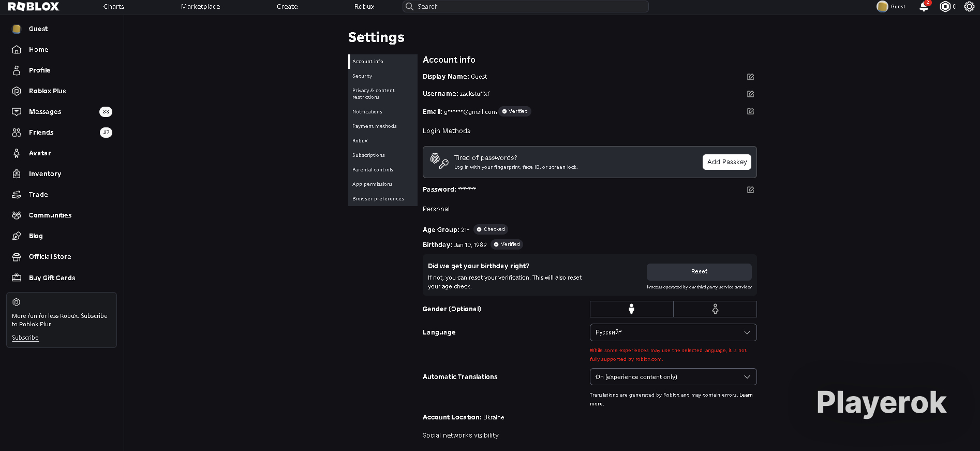Switch to the Notifications settings tab
Viewport: 980px width, 451px height.
(383, 112)
